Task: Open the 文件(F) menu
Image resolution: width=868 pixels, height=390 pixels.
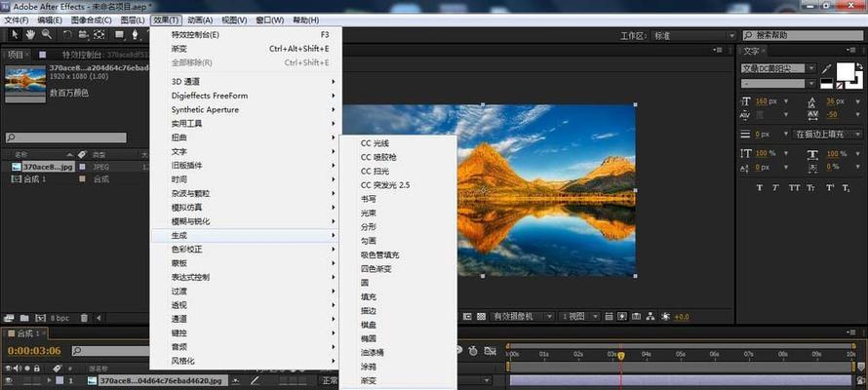Action: [17, 19]
